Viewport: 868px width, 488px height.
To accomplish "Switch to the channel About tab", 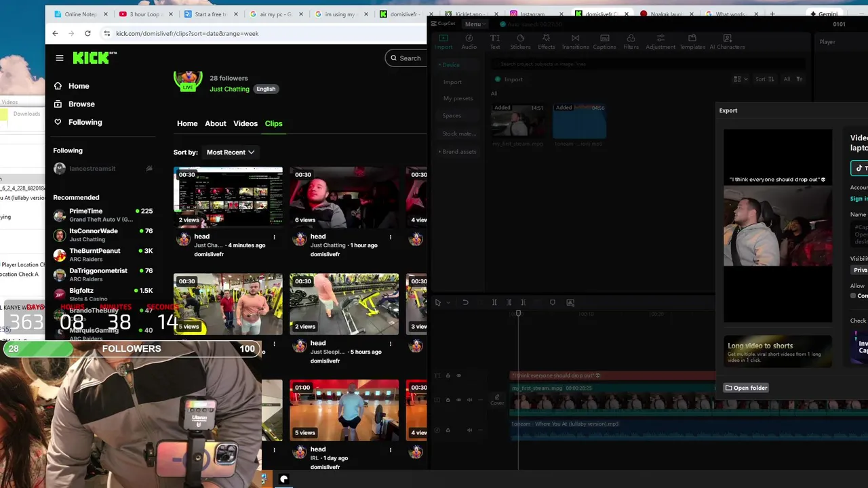I will [x=216, y=123].
